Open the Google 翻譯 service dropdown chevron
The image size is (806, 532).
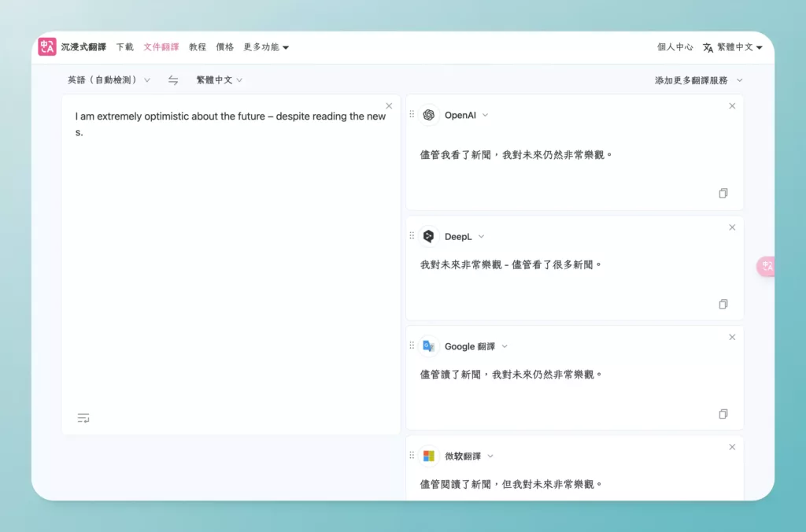tap(505, 346)
